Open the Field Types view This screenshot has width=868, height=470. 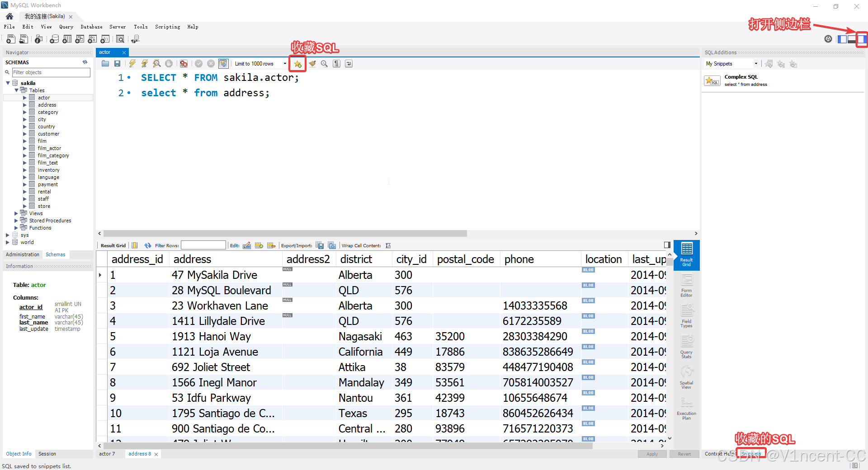686,316
